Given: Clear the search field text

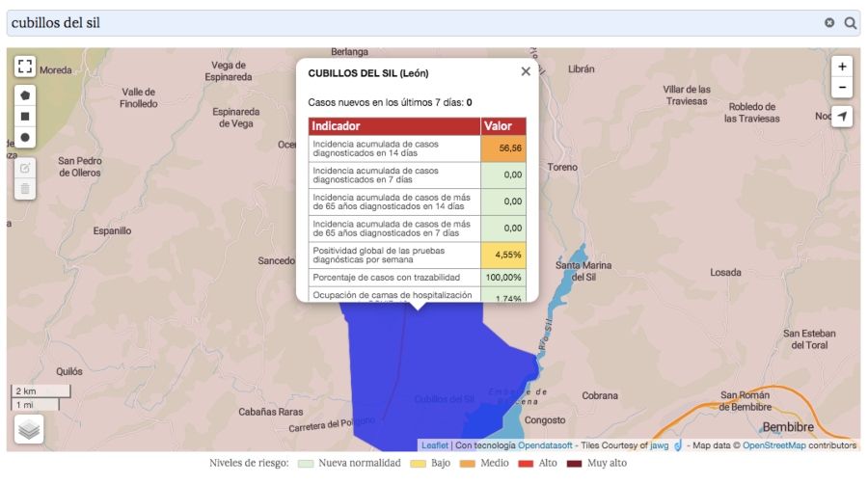Looking at the screenshot, I should tap(829, 22).
